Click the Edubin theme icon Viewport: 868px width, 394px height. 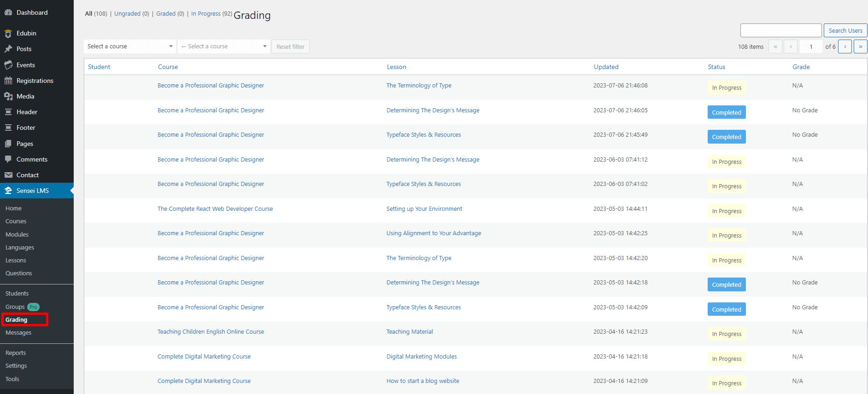8,33
